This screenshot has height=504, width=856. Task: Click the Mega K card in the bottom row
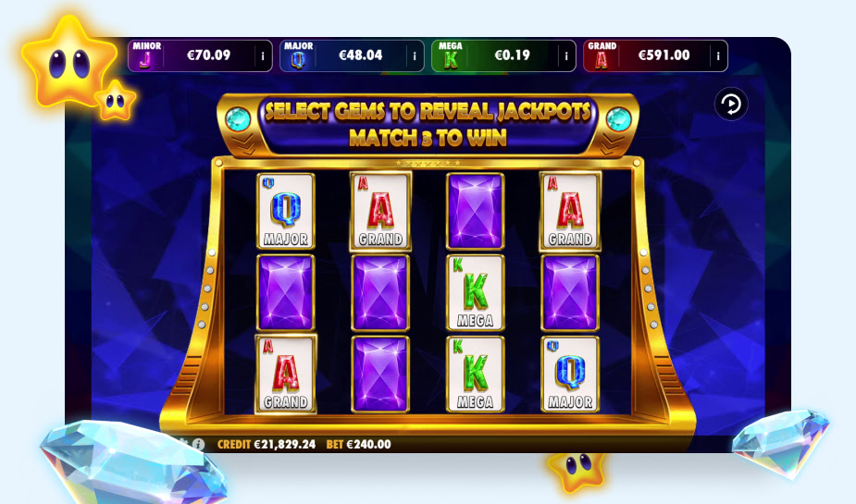click(475, 375)
